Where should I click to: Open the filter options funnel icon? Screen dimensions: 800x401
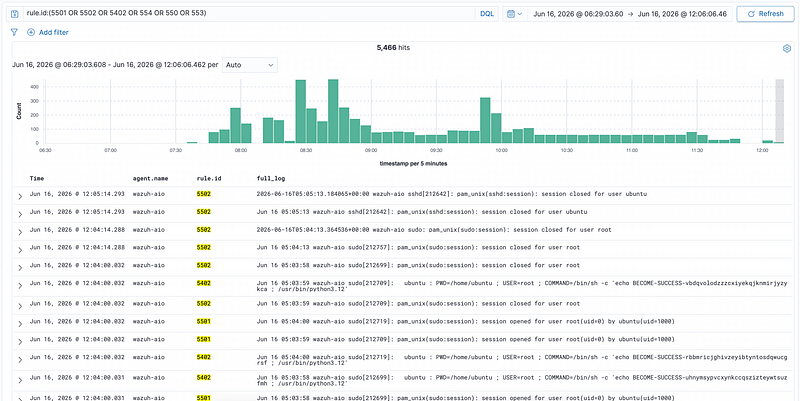tap(14, 32)
